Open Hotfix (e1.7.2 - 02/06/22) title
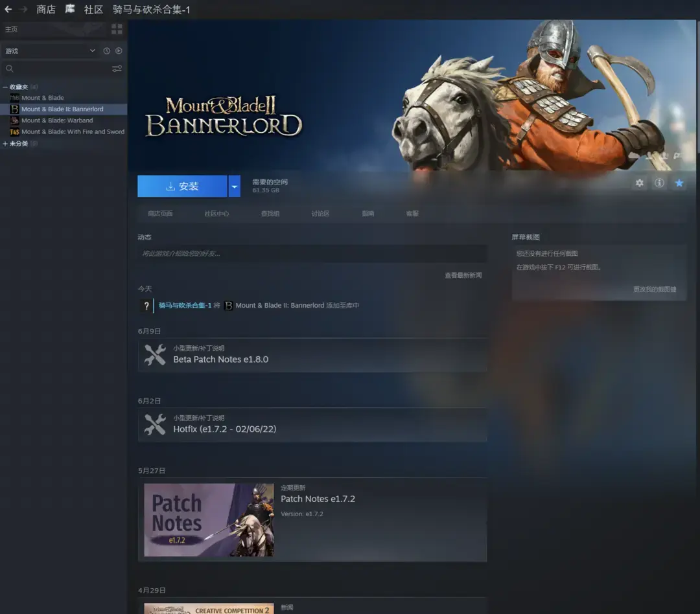Screen dimensions: 700x614 (x=225, y=429)
